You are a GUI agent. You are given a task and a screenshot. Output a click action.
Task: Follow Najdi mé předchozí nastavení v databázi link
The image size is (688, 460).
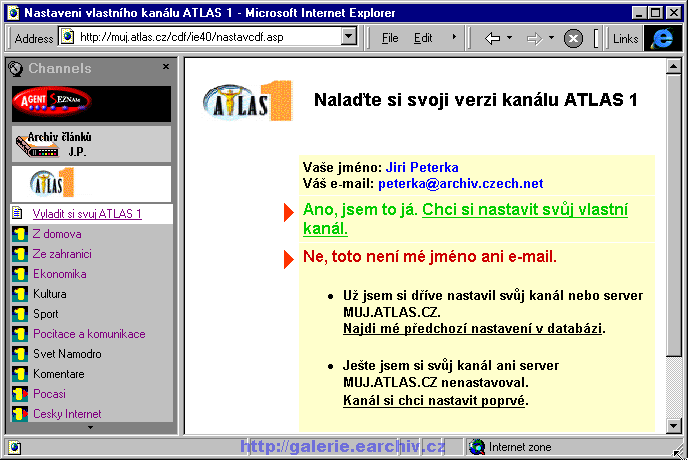[472, 328]
